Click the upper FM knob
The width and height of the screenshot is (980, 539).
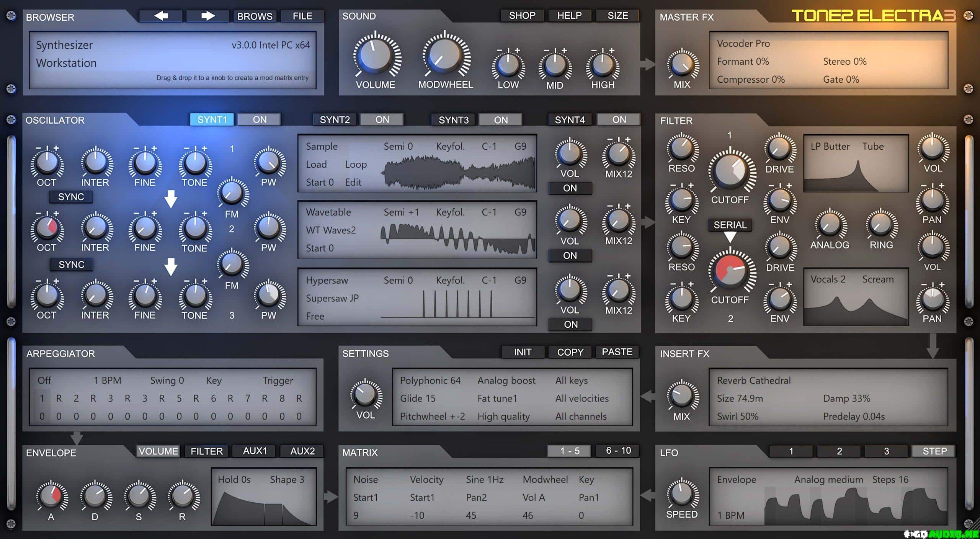pos(232,193)
